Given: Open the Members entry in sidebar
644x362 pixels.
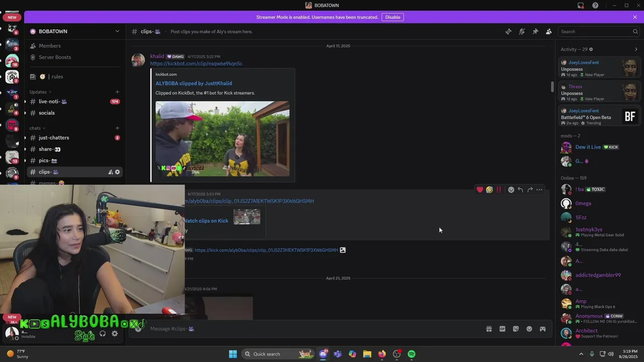Looking at the screenshot, I should point(75,46).
